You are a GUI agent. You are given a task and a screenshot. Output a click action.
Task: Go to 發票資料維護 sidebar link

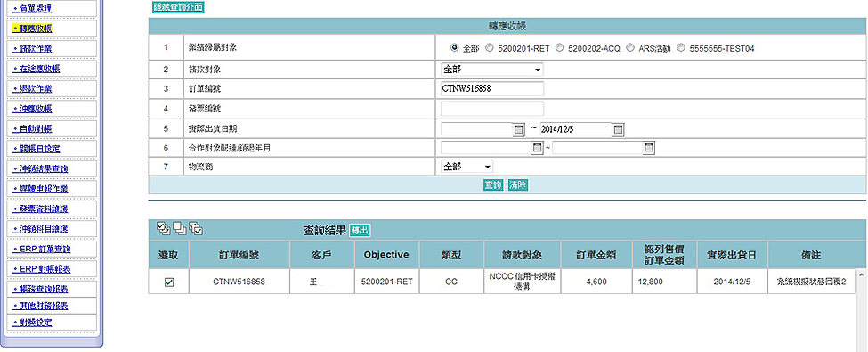[x=40, y=209]
